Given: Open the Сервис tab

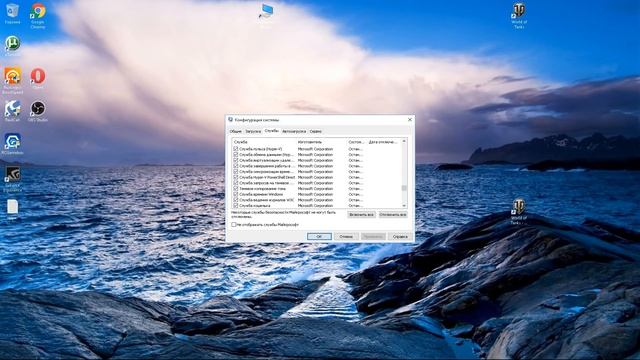Looking at the screenshot, I should [316, 131].
